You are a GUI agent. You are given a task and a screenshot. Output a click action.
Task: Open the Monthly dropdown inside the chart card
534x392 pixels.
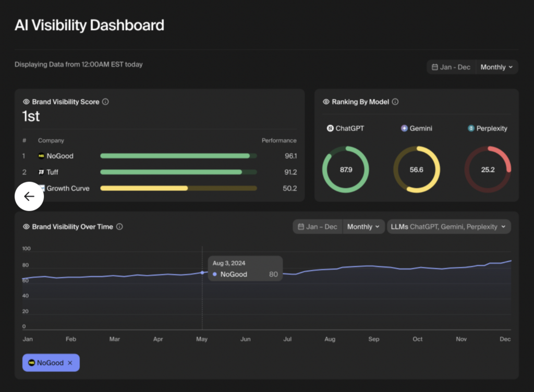pyautogui.click(x=363, y=227)
